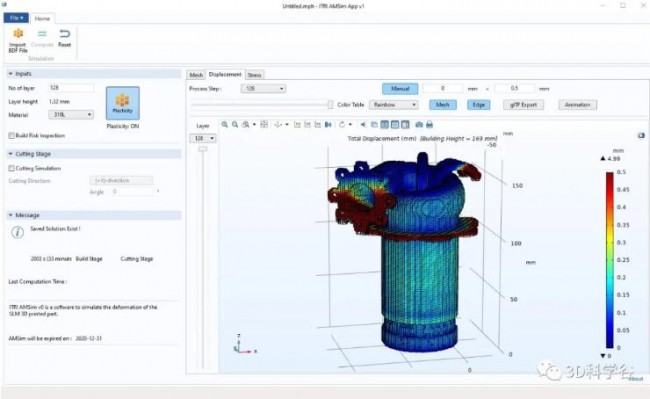Switch to the Mesh tab
Image resolution: width=650 pixels, height=399 pixels.
click(x=196, y=75)
